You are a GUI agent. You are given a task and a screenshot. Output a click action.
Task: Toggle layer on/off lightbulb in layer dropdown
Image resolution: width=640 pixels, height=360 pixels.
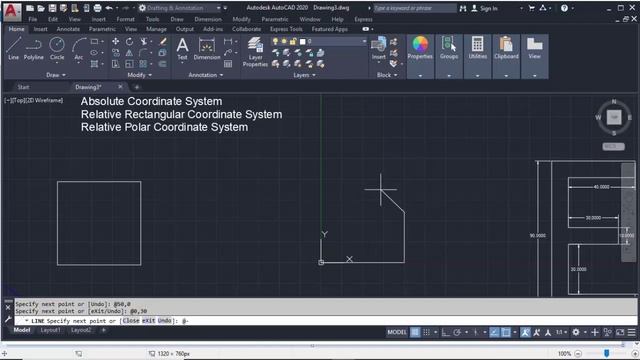point(276,41)
